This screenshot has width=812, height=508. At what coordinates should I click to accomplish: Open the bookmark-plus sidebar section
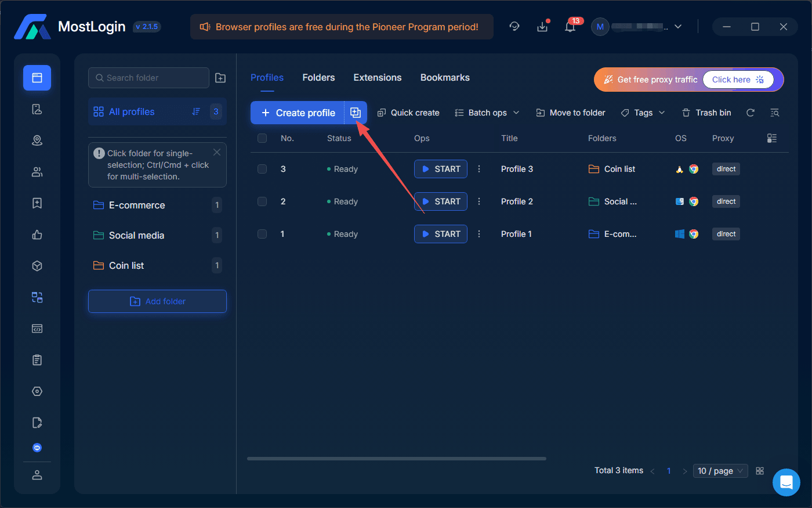coord(37,203)
